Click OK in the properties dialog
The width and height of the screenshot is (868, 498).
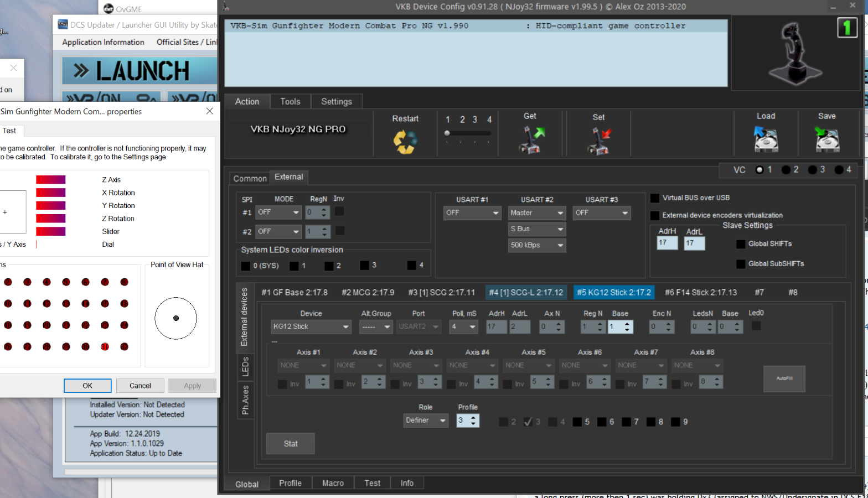(x=87, y=386)
